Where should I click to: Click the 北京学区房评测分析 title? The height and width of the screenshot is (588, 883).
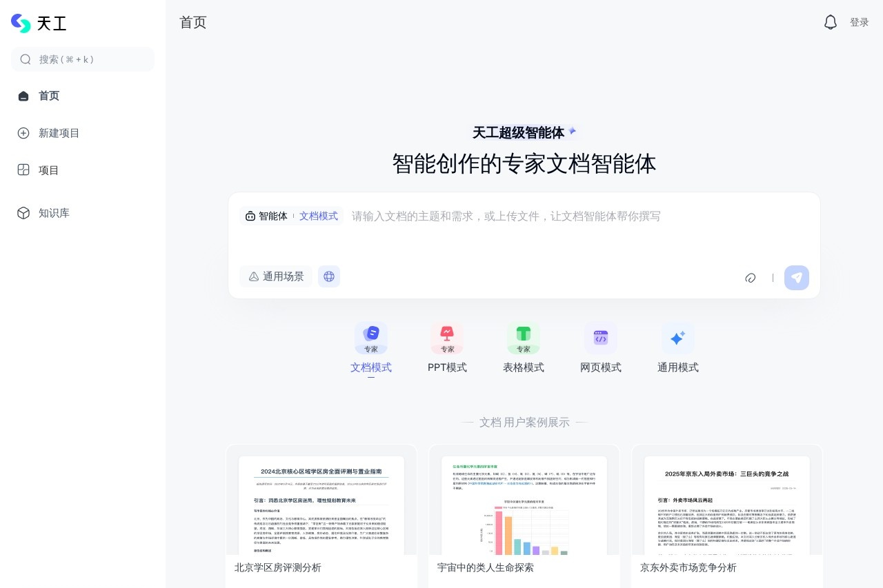(x=278, y=567)
